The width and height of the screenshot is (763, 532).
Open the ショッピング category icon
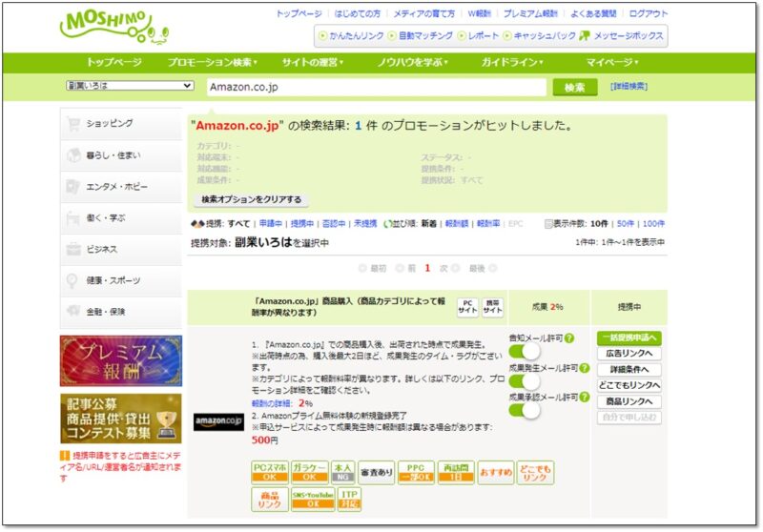tap(73, 124)
